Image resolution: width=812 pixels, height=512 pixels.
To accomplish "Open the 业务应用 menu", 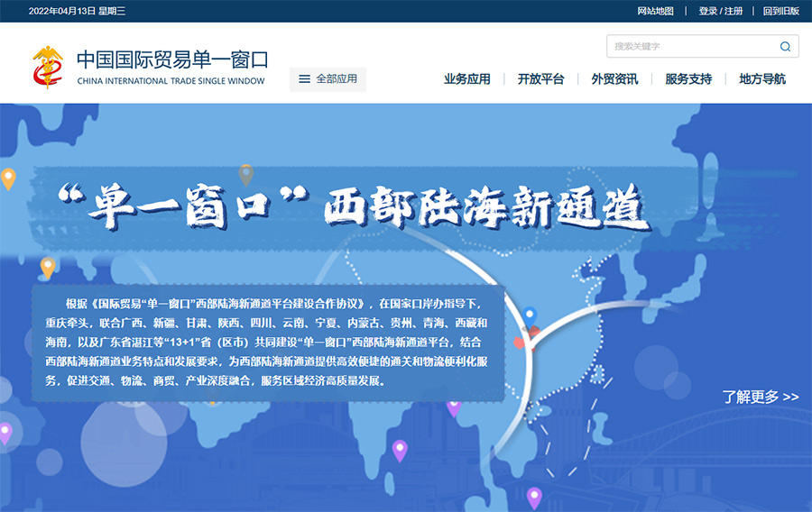I will click(466, 79).
